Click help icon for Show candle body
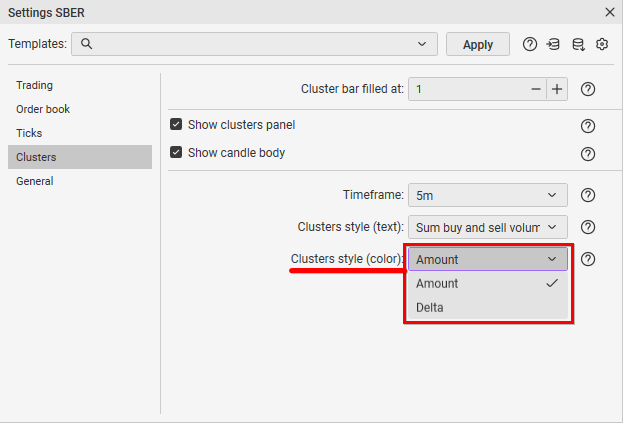 click(x=588, y=153)
